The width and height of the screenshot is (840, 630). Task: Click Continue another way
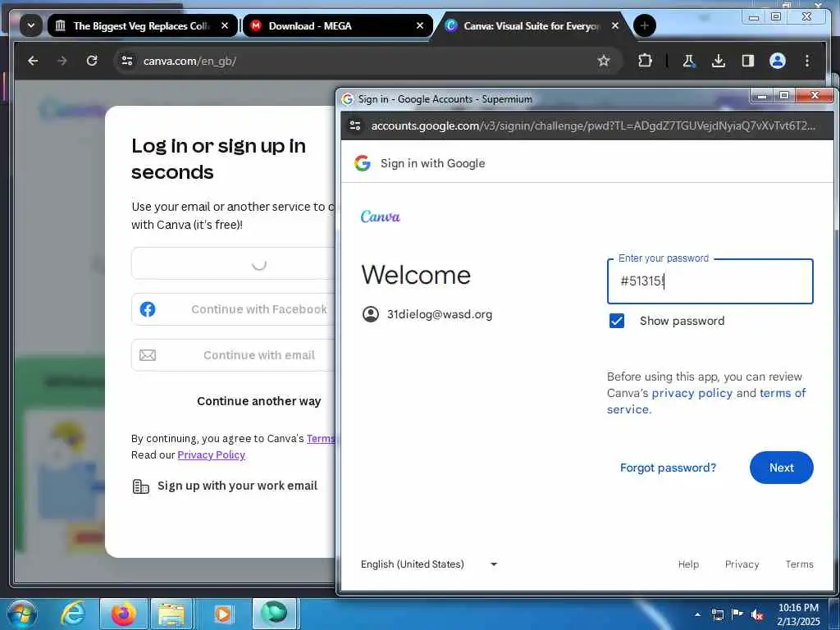point(258,401)
